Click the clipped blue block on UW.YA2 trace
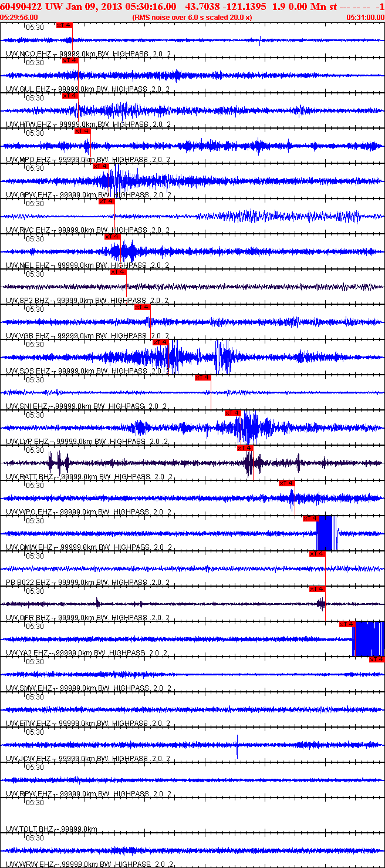The height and width of the screenshot is (868, 385). click(x=368, y=639)
